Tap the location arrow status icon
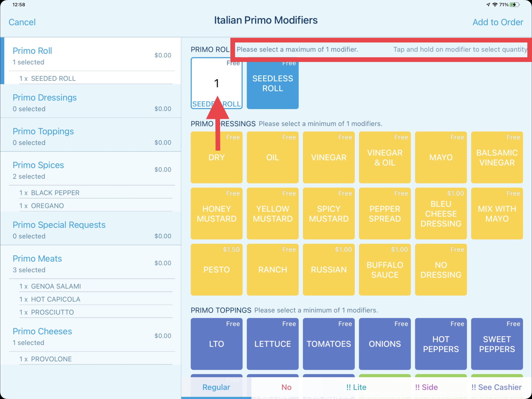 click(x=488, y=5)
